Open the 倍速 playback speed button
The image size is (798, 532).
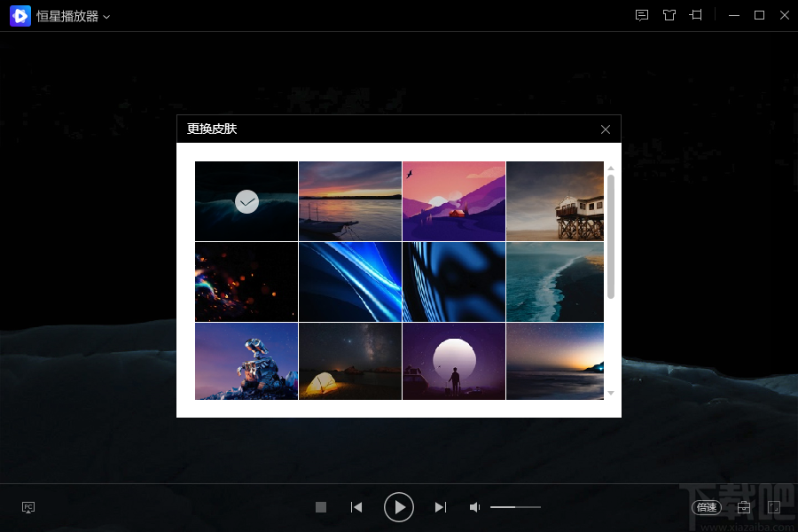(x=707, y=507)
